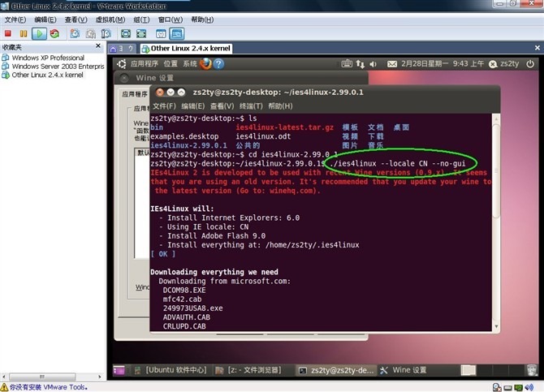Select Other Linux 2.4.x kernel in favorites

pos(48,75)
